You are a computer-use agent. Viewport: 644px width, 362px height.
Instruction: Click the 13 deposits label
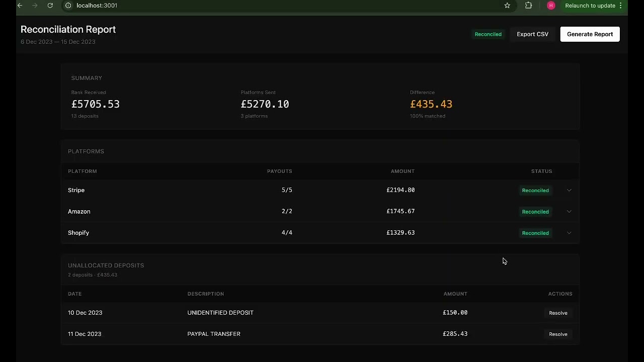click(x=85, y=116)
